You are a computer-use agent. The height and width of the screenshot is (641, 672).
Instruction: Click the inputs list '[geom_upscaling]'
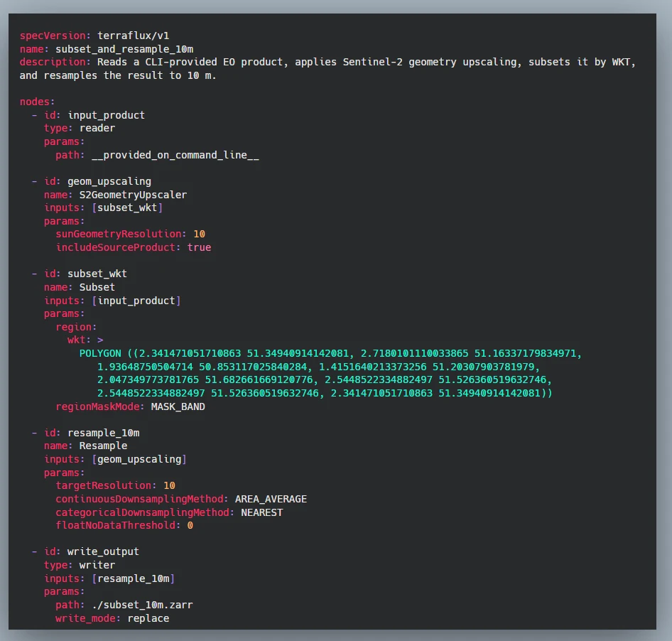139,460
